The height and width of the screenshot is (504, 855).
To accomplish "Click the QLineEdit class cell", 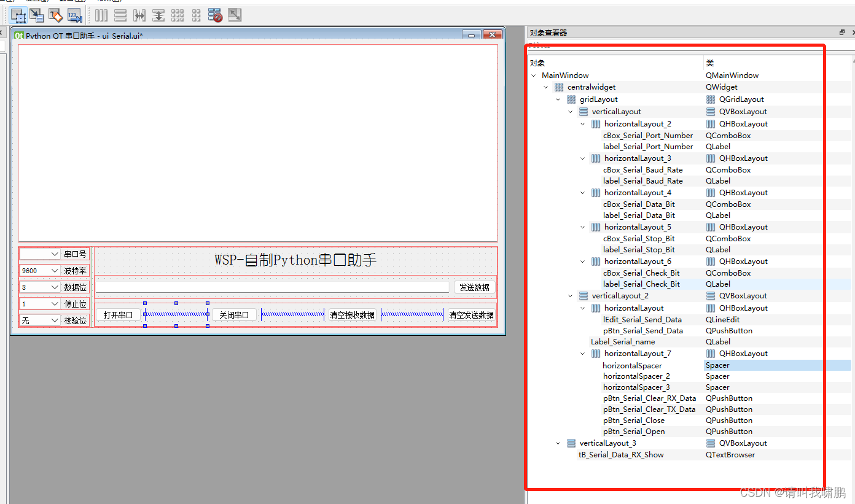I will pos(722,320).
